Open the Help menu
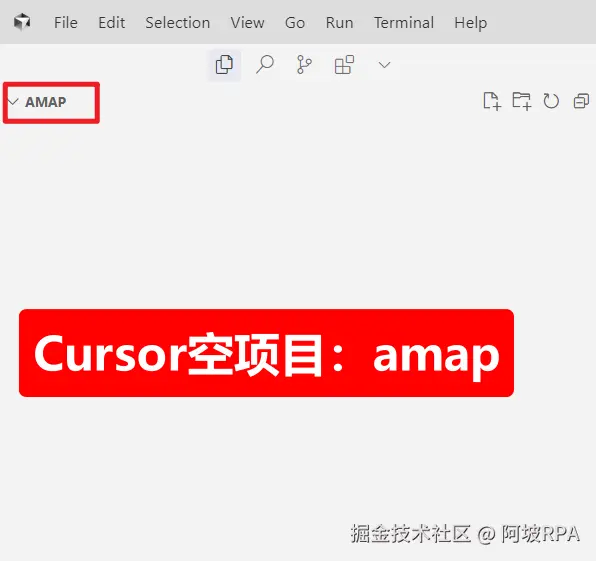 (471, 23)
